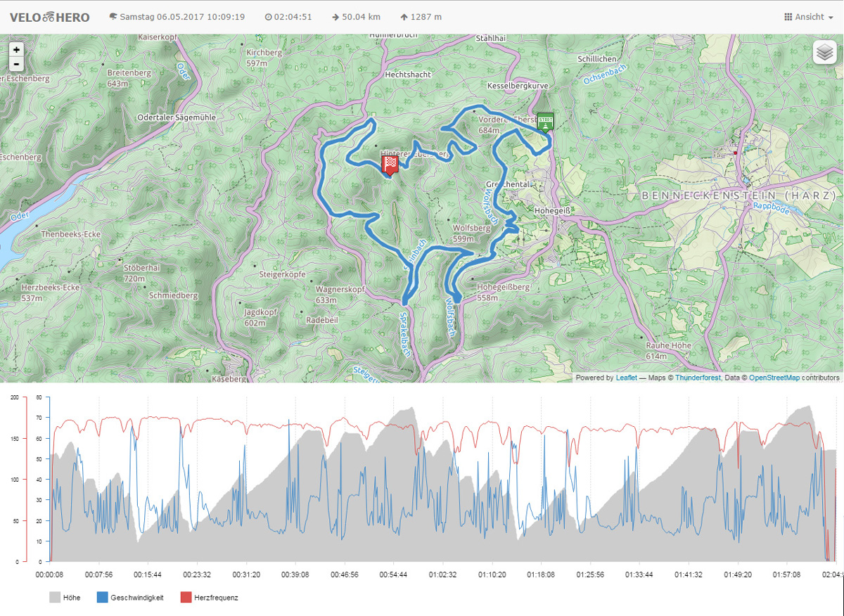Click the distance arrow icon beside 50.04 km
This screenshot has width=844, height=616.
[335, 17]
